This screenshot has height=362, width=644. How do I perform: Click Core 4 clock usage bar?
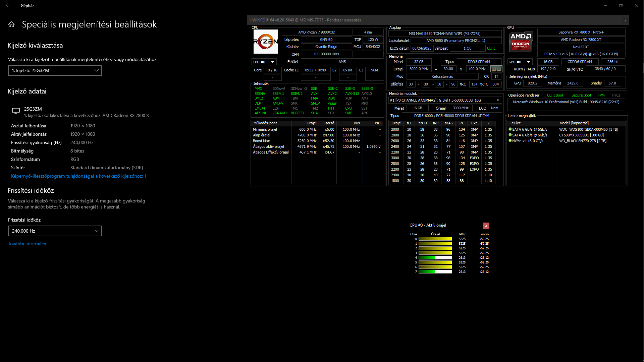click(435, 258)
